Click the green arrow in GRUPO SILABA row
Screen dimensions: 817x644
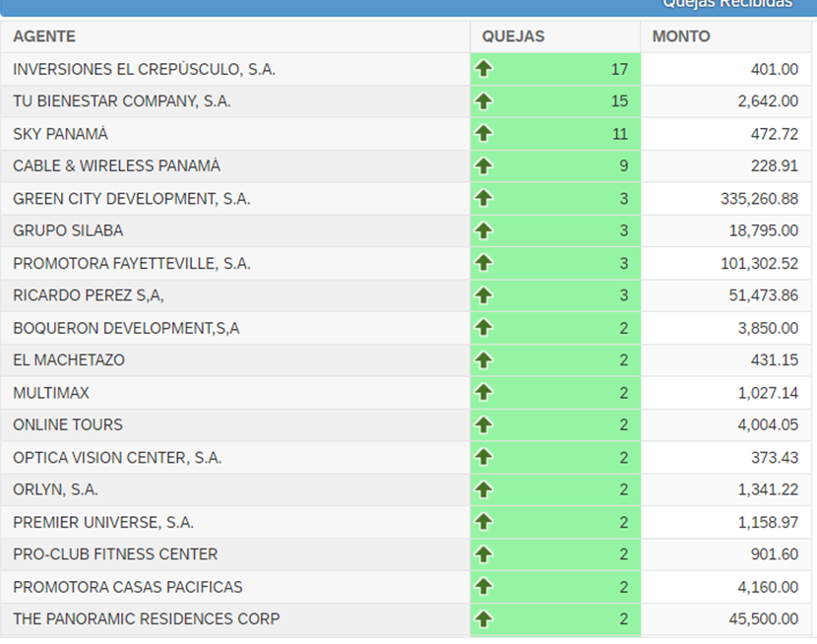pos(484,230)
